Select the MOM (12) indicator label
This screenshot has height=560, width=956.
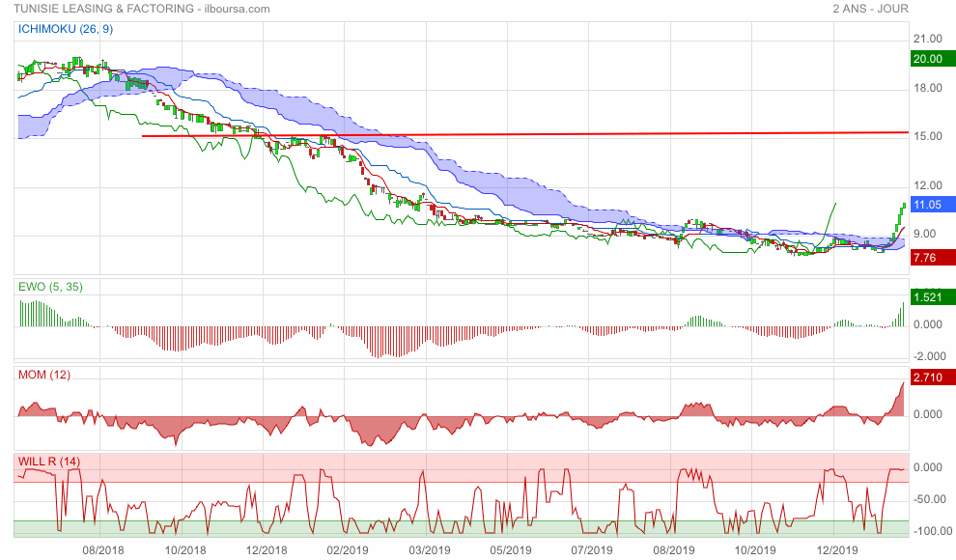(43, 375)
